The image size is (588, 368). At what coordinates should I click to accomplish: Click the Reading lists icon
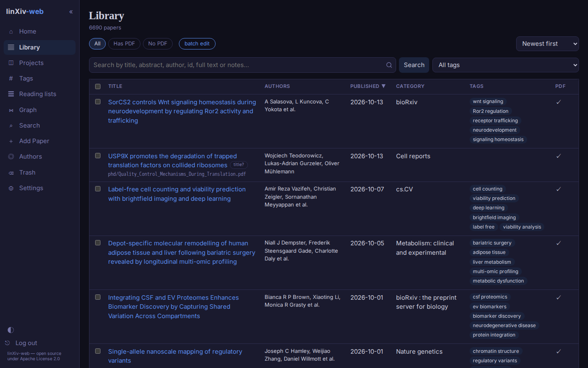[11, 94]
